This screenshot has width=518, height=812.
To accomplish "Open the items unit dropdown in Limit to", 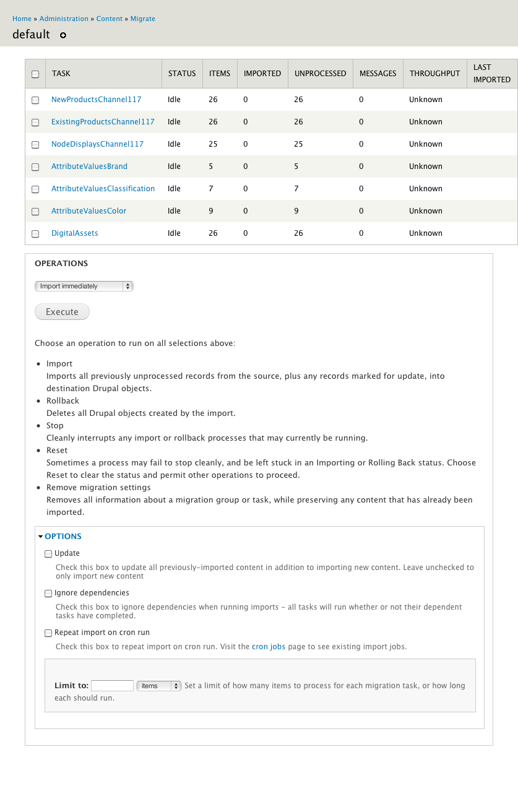I will click(x=158, y=685).
